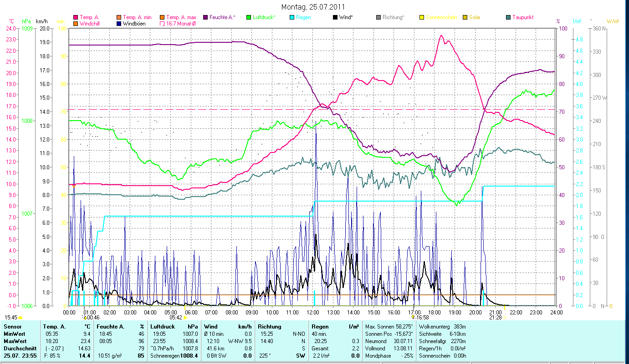The image size is (629, 364).
Task: Click the cyan Regen legend square
Action: click(x=292, y=17)
